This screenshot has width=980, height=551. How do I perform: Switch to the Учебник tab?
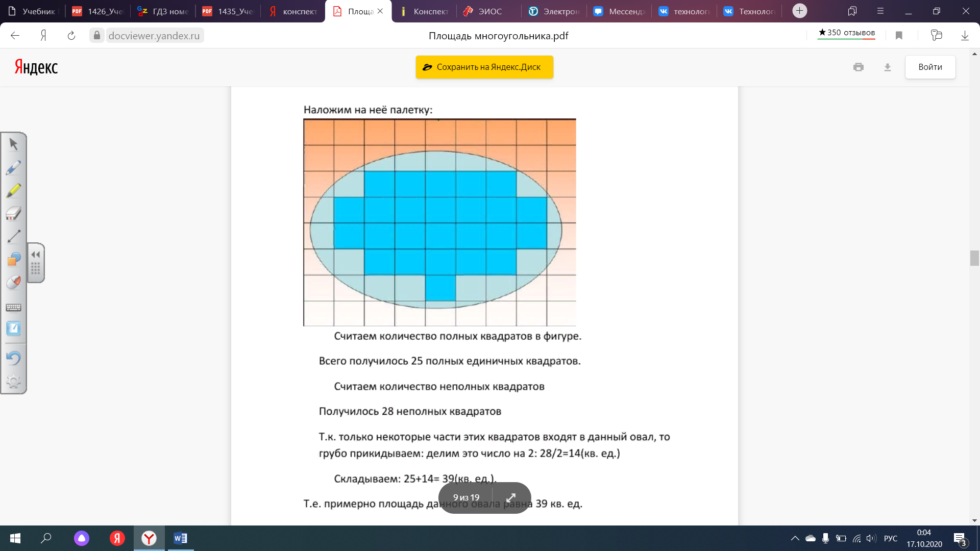click(33, 11)
